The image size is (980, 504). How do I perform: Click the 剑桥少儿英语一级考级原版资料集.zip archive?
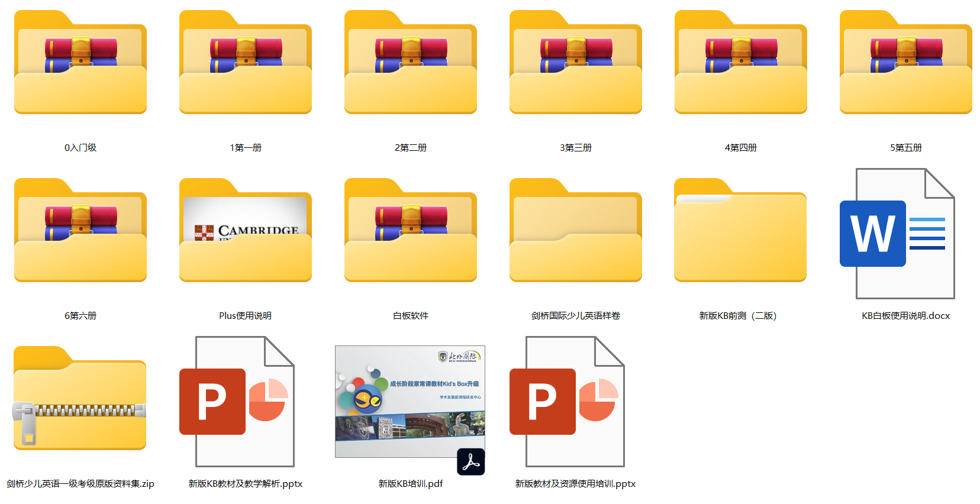[80, 399]
